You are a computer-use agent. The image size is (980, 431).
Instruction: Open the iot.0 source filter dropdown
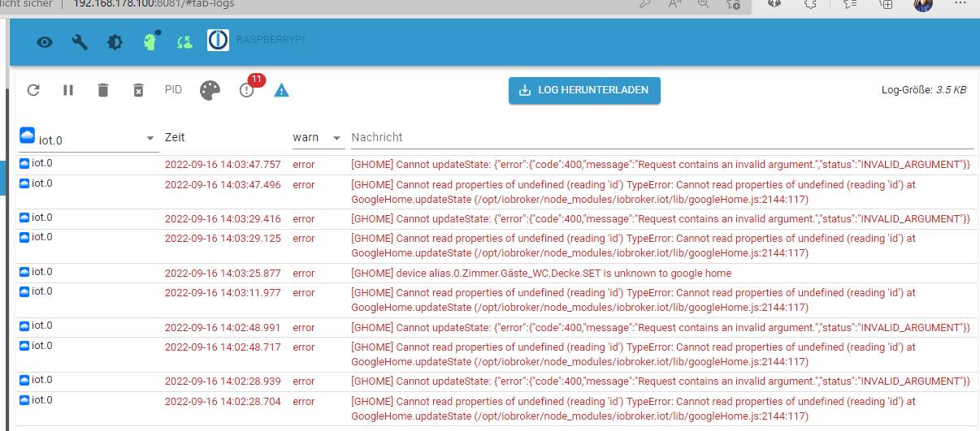(x=89, y=139)
